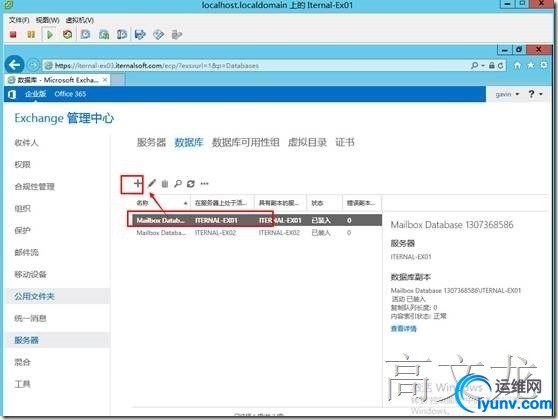Pause the virtual machine using yellow icon
This screenshot has height=420, width=558.
click(31, 35)
